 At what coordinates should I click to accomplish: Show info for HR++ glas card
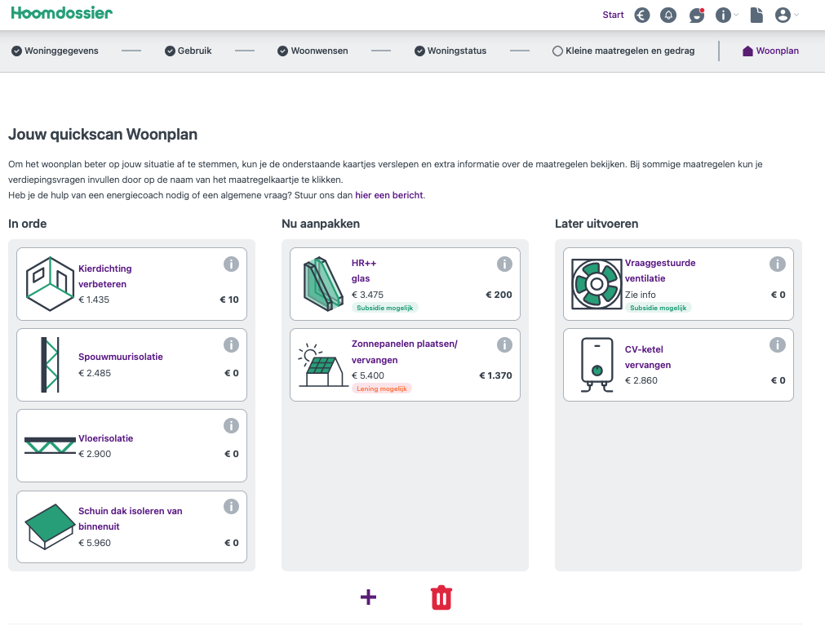tap(504, 264)
